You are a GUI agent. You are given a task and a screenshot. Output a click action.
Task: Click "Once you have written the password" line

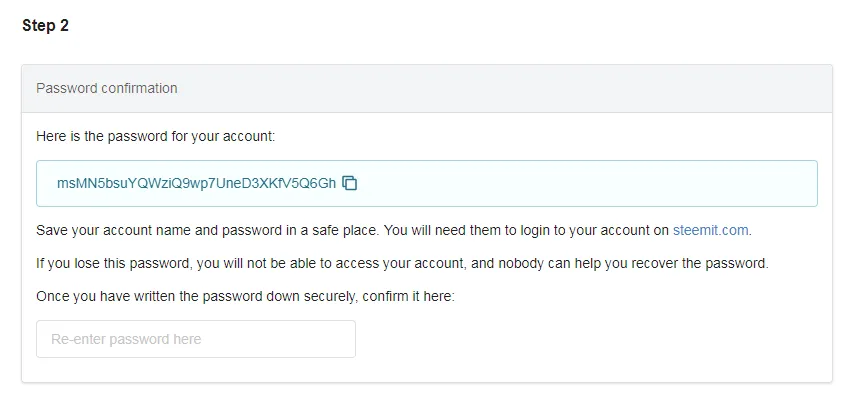click(x=150, y=297)
